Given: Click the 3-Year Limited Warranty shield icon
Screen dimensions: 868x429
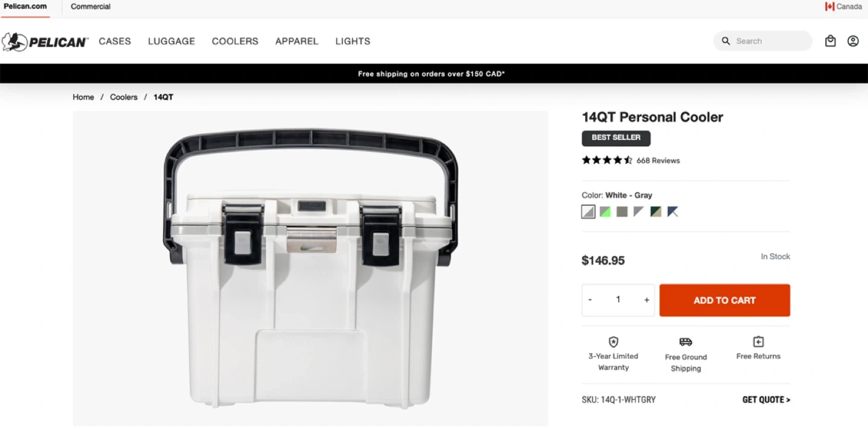Looking at the screenshot, I should coord(614,342).
